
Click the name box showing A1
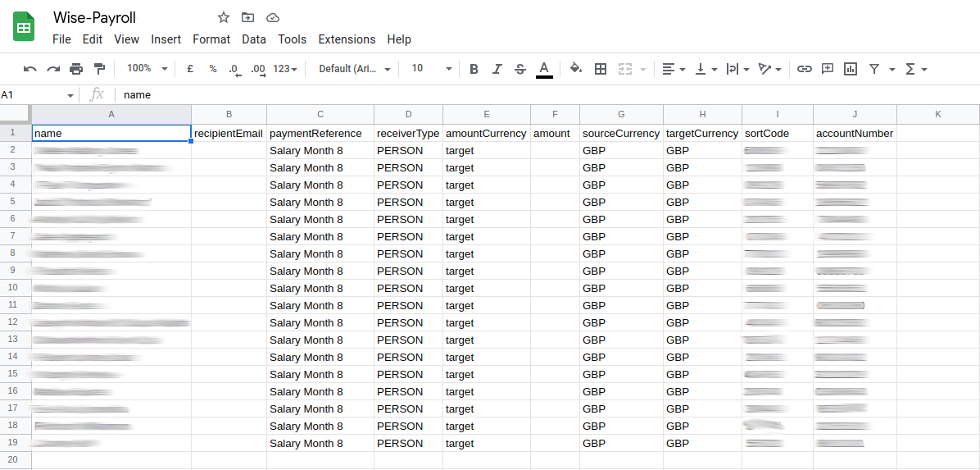pos(31,95)
